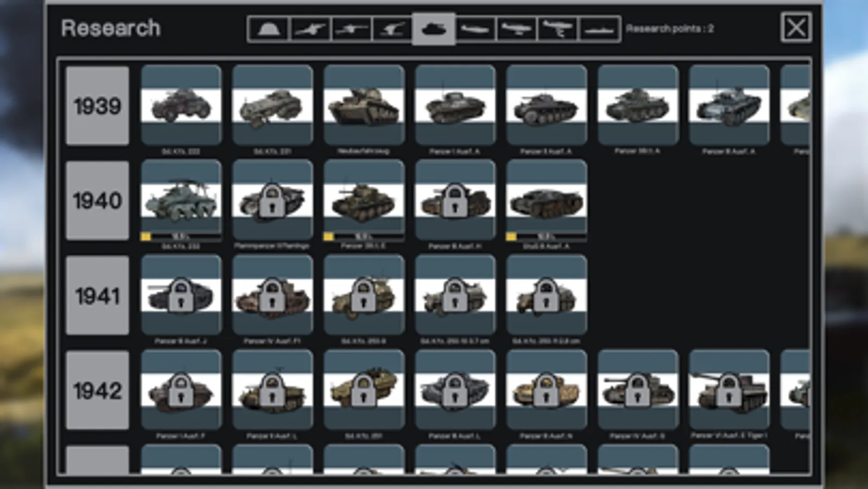Click the locked Tiger I heavy tank card
Image resolution: width=868 pixels, height=489 pixels.
point(729,390)
